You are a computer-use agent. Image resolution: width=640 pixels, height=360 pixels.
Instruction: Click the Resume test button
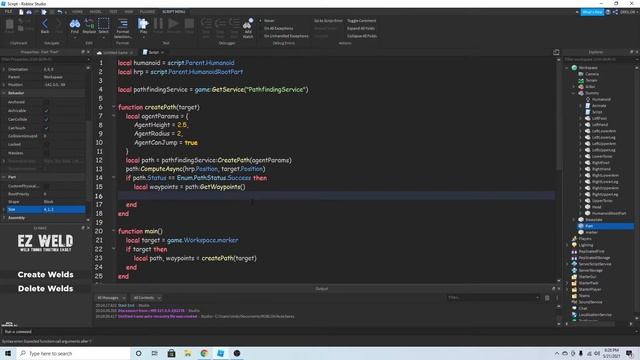(173, 24)
